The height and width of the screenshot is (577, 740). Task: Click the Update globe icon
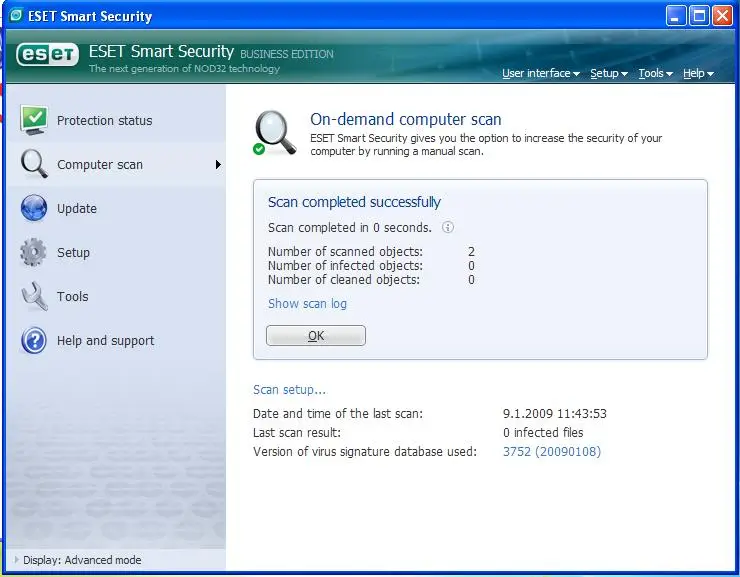[x=34, y=208]
